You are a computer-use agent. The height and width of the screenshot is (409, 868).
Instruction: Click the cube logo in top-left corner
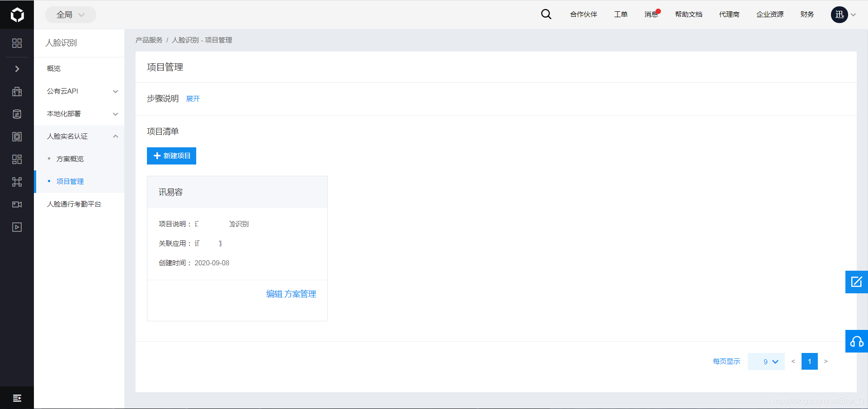point(17,15)
